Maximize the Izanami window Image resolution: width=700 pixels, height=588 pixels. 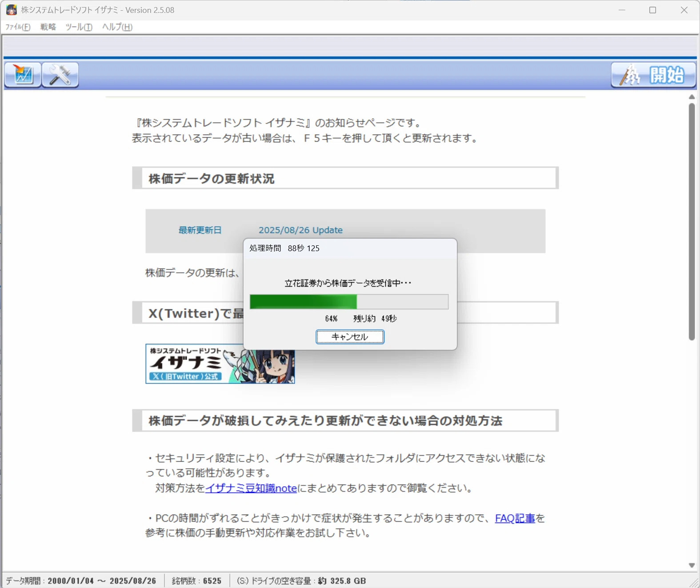click(x=652, y=10)
